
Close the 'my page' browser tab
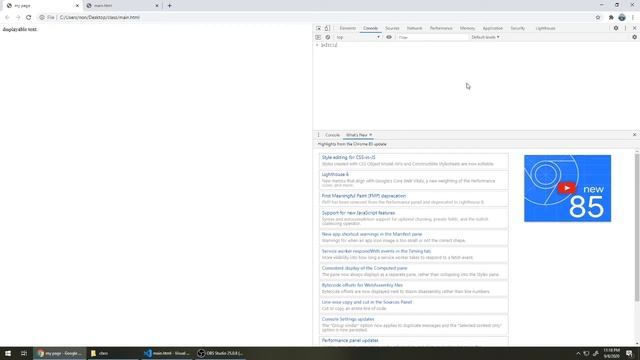pos(77,6)
